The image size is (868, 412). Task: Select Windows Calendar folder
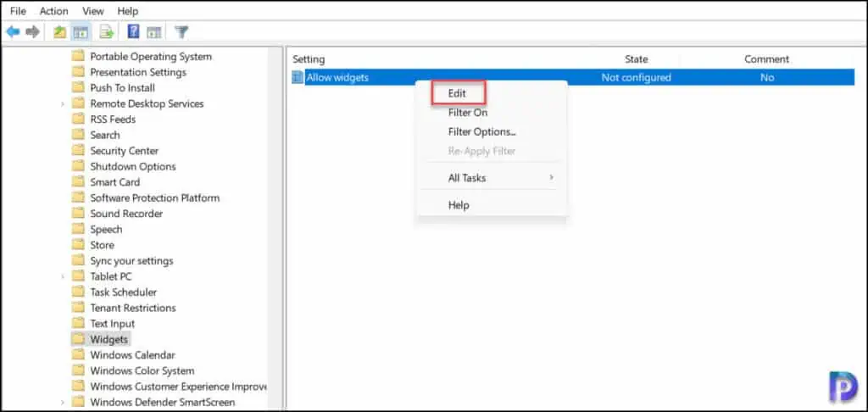[132, 355]
